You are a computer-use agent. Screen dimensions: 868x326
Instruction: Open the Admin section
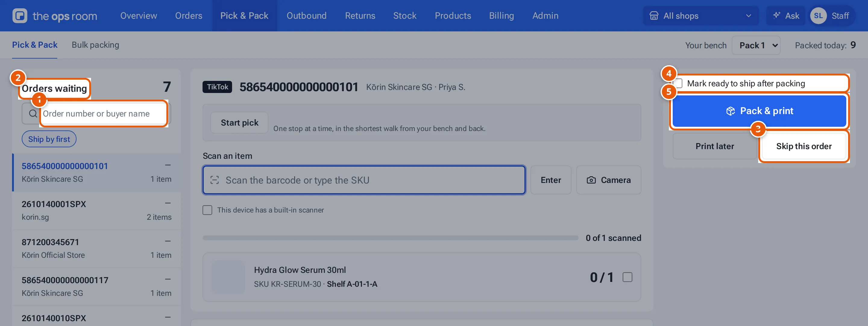click(545, 15)
